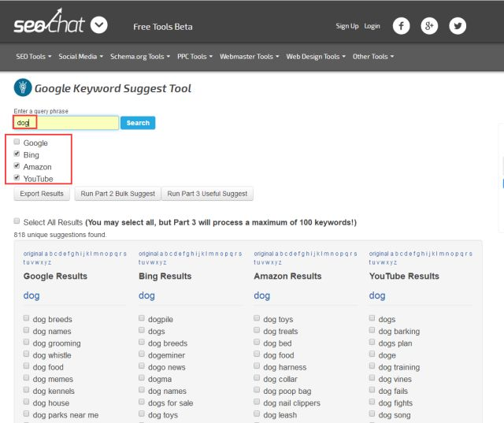Select the 'dog nail clippers' Amazon text
The height and width of the screenshot is (423, 504).
click(292, 403)
